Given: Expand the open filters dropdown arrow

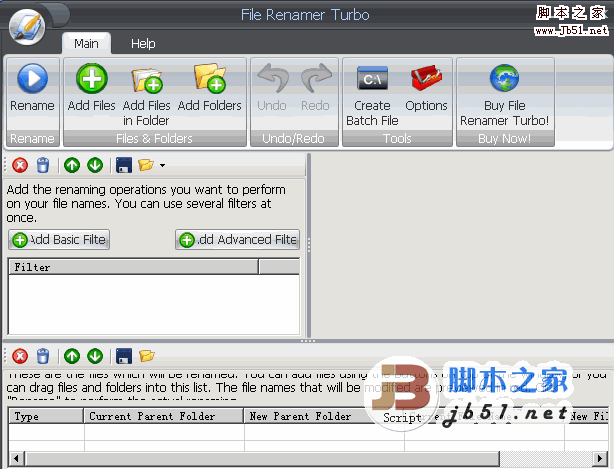Looking at the screenshot, I should point(162,166).
